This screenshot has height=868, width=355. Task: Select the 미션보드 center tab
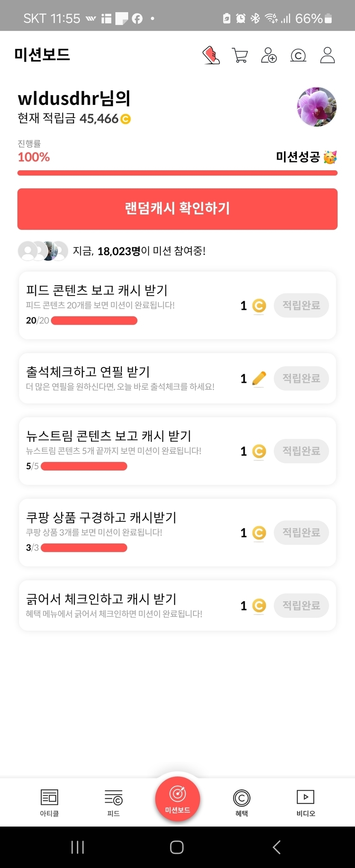[x=177, y=799]
